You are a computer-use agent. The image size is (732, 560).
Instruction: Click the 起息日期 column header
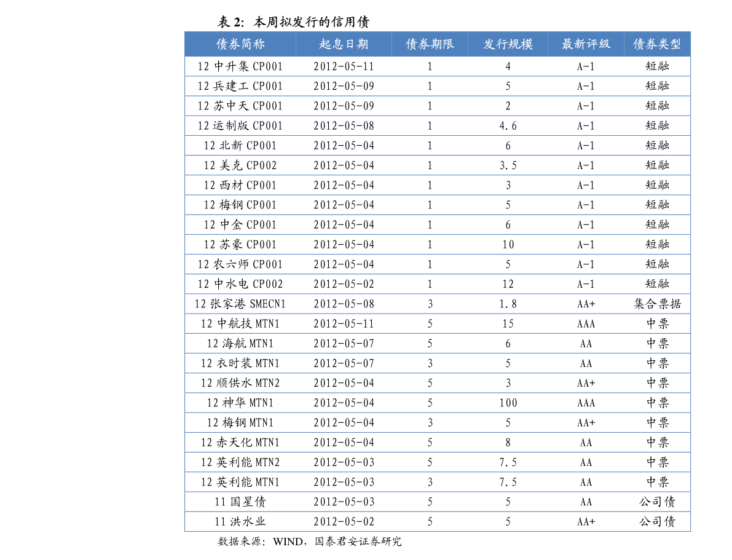coord(344,44)
